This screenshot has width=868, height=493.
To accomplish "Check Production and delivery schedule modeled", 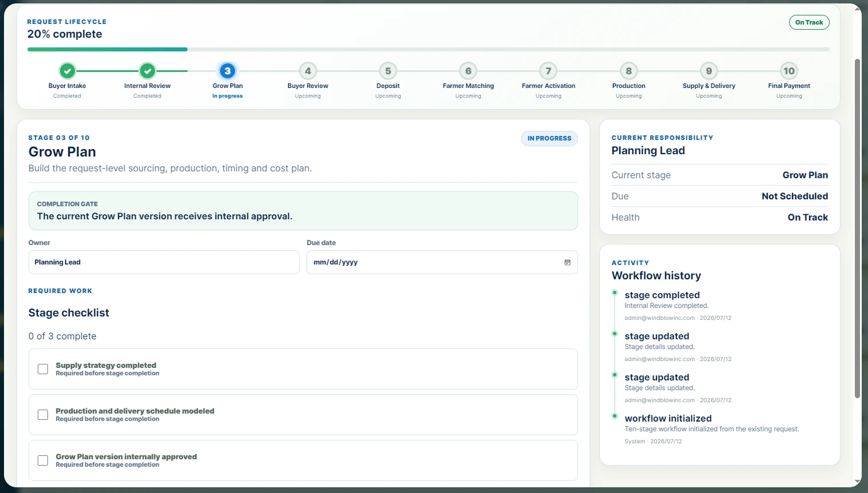I will [43, 415].
